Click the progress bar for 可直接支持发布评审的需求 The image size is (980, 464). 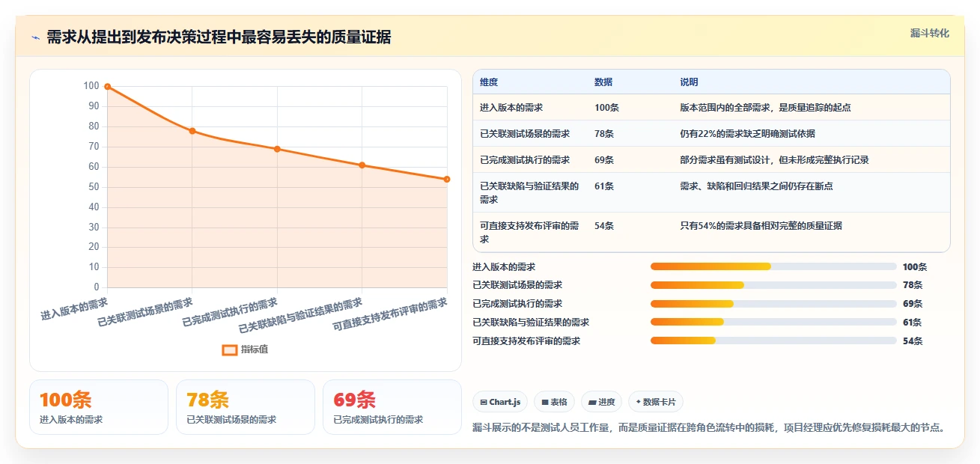(773, 341)
